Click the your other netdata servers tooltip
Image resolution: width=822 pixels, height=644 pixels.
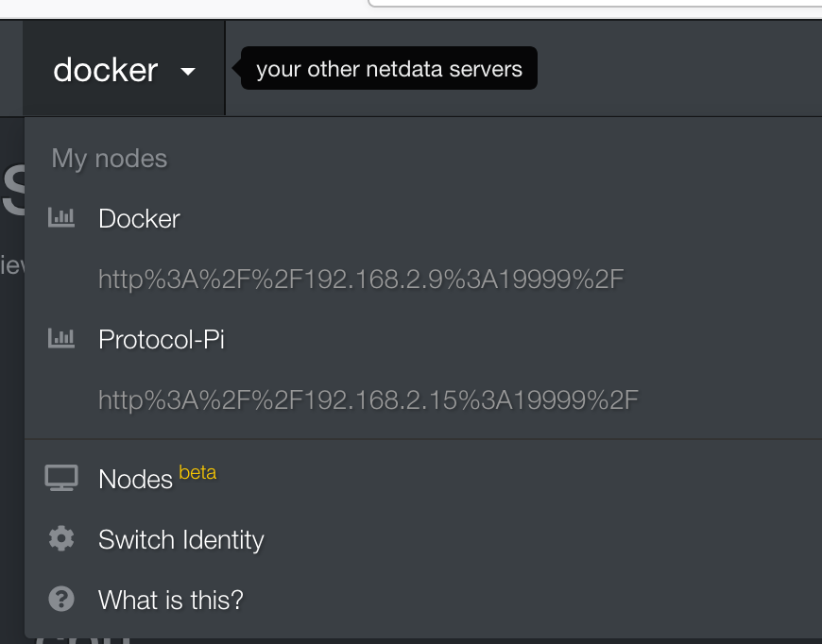tap(387, 68)
